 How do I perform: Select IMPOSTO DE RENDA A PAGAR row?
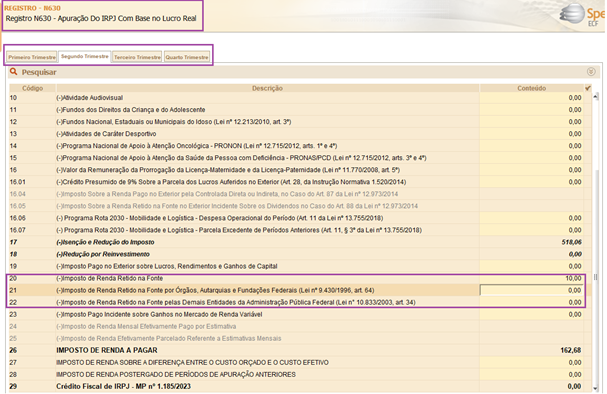click(107, 350)
